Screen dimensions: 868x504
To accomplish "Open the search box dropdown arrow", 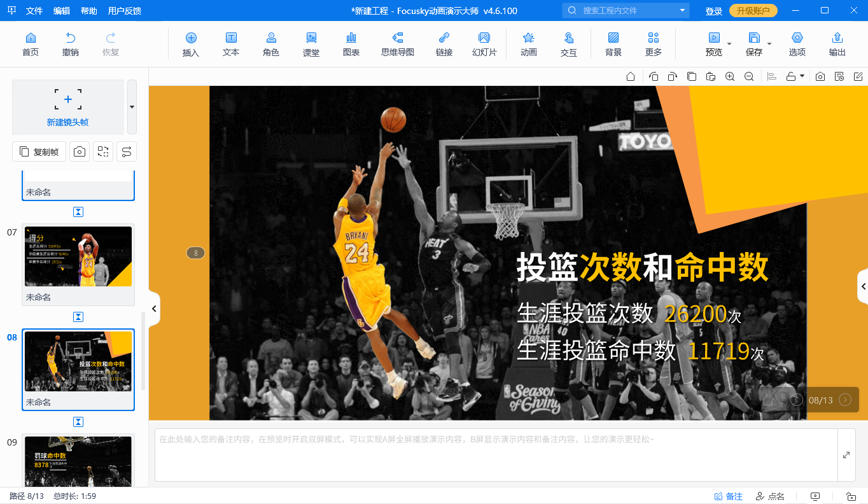I will (683, 10).
